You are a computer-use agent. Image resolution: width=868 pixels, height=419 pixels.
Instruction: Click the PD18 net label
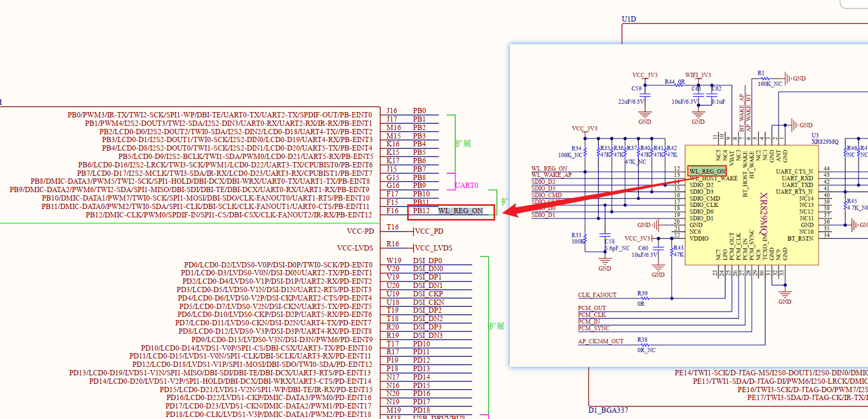(x=421, y=410)
